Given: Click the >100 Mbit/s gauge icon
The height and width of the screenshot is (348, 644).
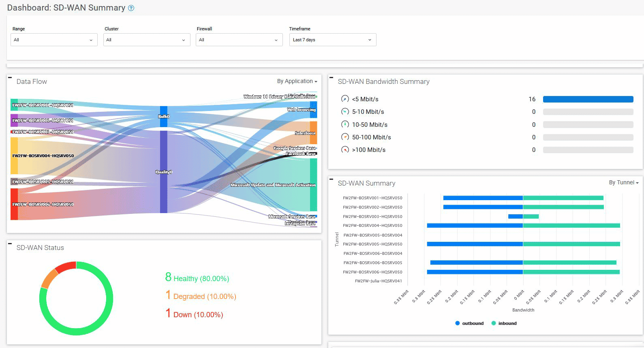Looking at the screenshot, I should click(x=345, y=149).
